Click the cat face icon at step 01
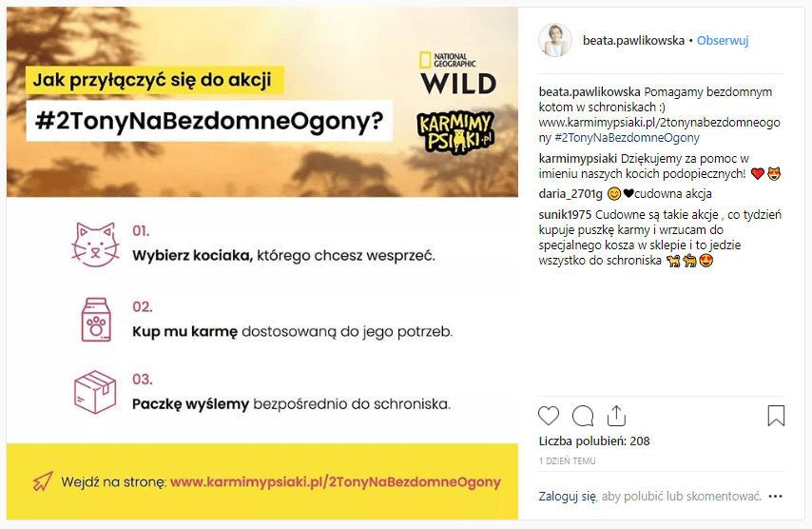 pyautogui.click(x=95, y=244)
